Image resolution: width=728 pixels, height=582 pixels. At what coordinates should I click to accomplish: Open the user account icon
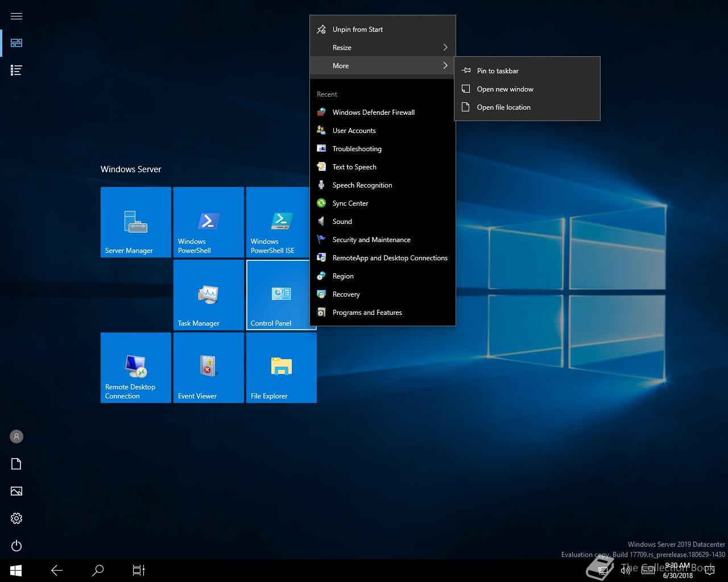click(x=16, y=436)
